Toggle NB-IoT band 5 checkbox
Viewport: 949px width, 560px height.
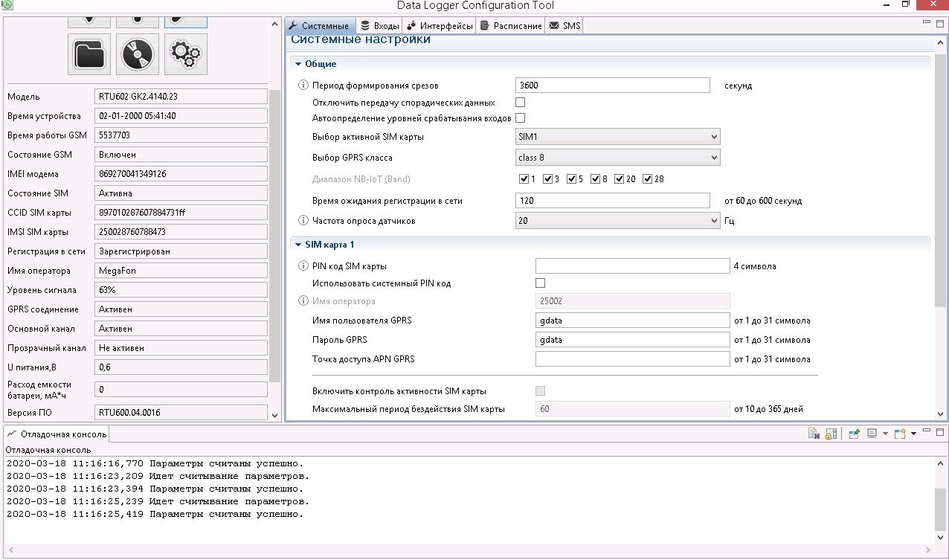point(572,179)
